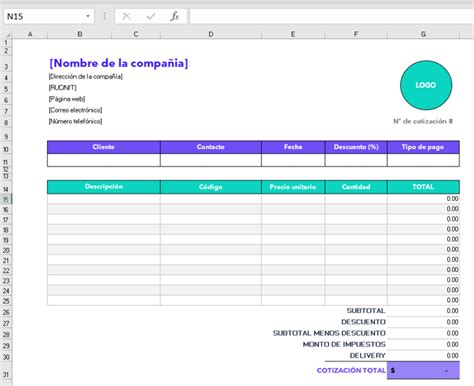Click the Descuento (%) header cell

[356, 147]
